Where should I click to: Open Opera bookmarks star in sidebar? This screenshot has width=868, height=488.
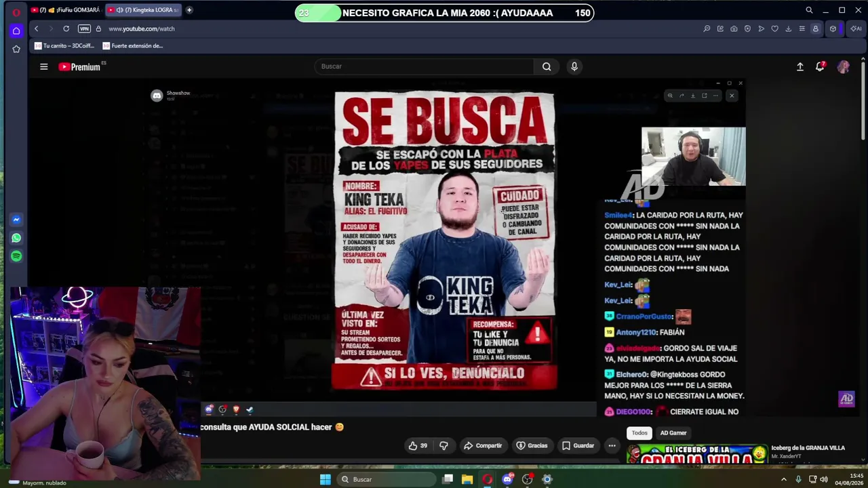point(16,49)
